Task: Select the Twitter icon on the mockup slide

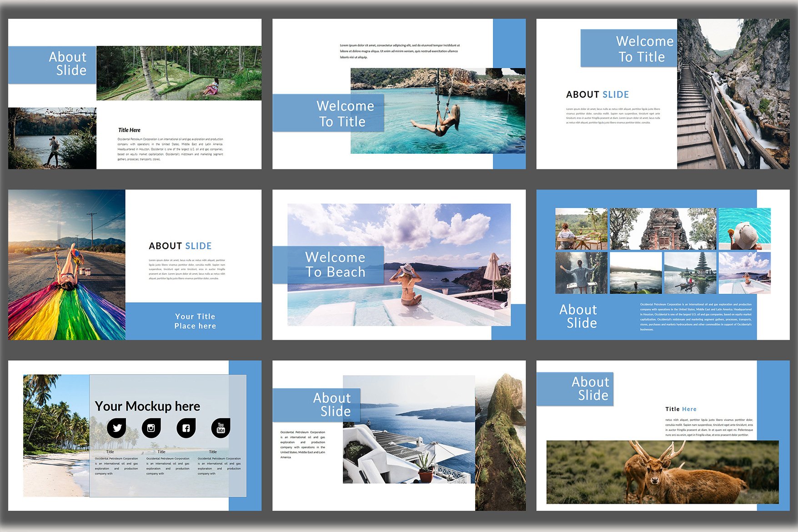Action: [116, 428]
